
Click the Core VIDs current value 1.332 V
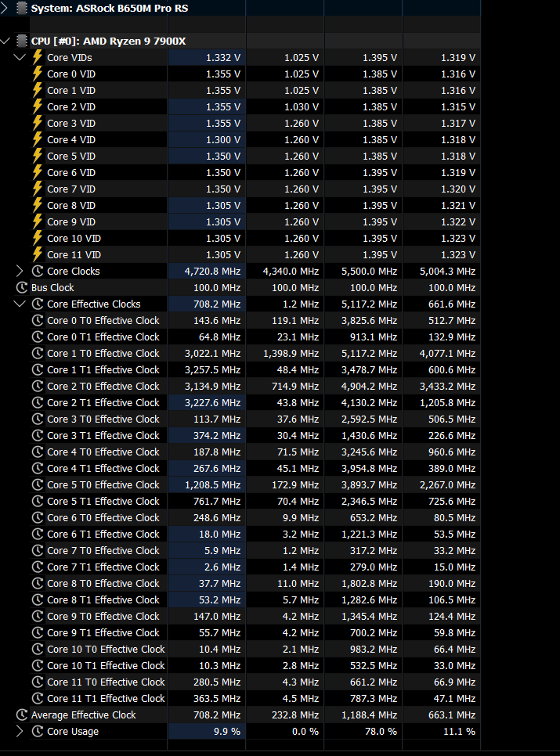coord(223,57)
